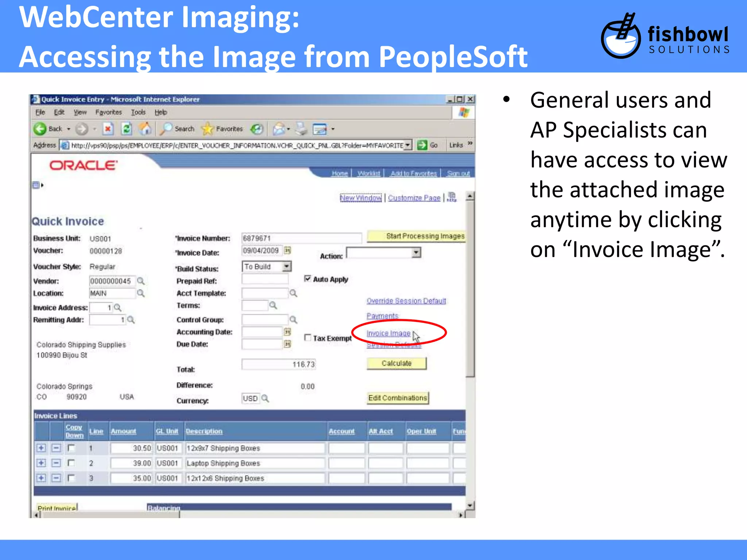Image resolution: width=747 pixels, height=560 pixels.
Task: Click the Remitting Addr lookup magnifier
Action: click(131, 320)
